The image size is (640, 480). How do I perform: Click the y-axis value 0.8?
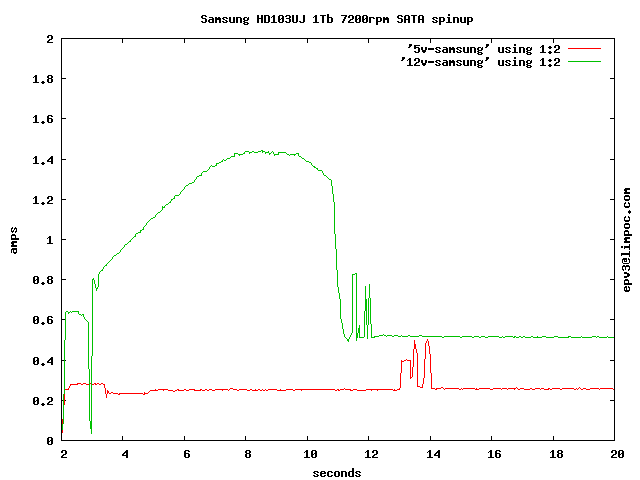(x=43, y=280)
